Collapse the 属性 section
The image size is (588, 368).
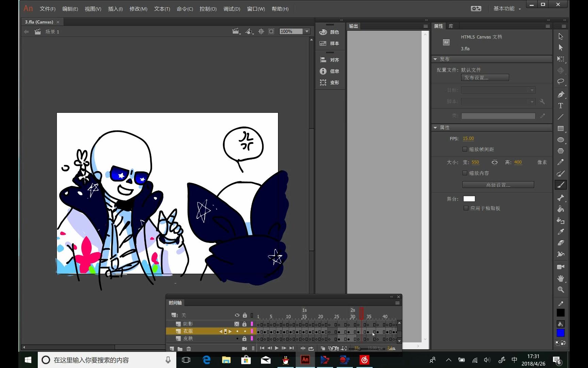435,127
